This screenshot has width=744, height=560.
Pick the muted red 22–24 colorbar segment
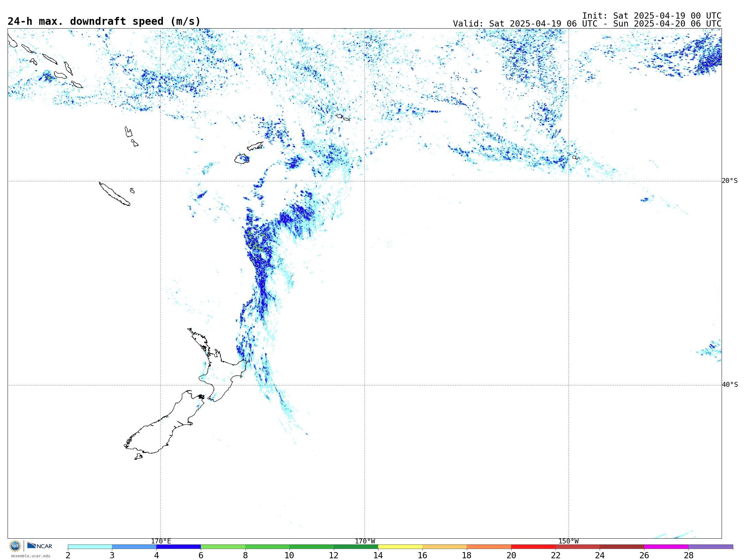pos(578,547)
